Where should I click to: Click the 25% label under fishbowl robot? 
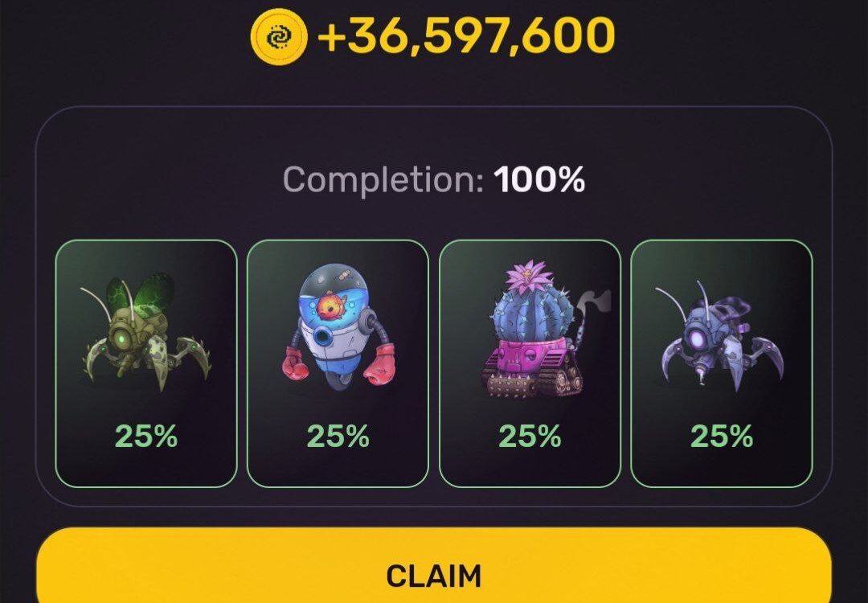(338, 437)
